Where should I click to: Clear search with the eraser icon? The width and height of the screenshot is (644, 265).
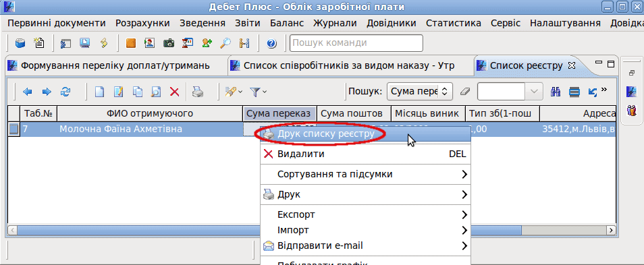[465, 92]
